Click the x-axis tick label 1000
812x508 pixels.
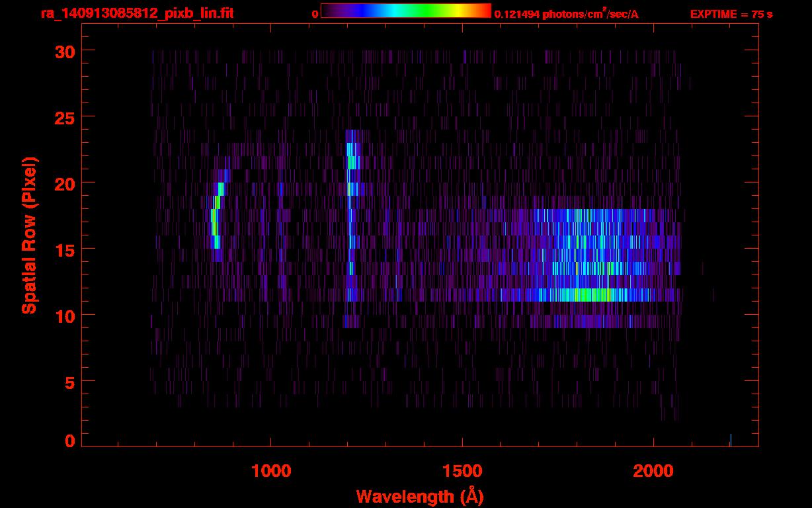pos(272,471)
